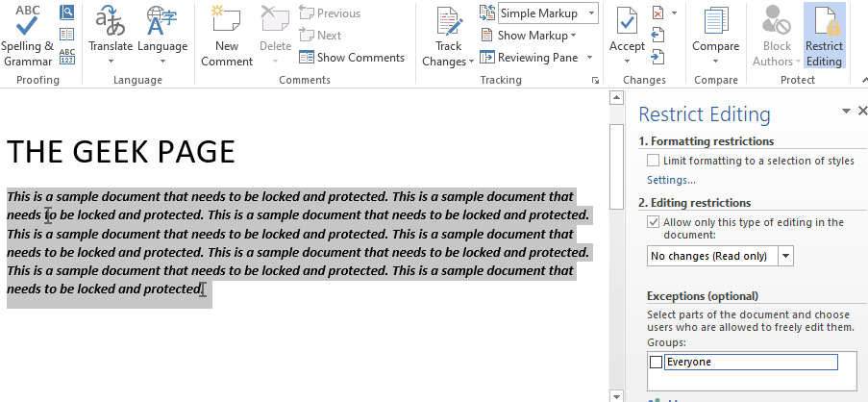
Task: Toggle the Restrict Editing pane button
Action: (825, 36)
